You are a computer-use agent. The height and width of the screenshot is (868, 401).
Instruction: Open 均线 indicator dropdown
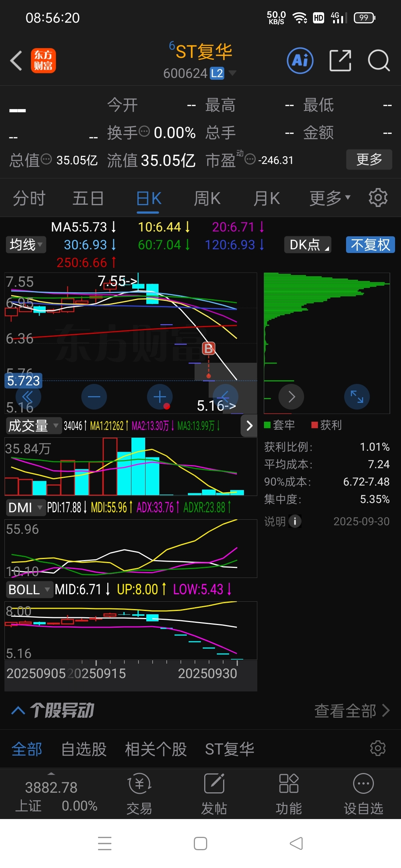26,245
